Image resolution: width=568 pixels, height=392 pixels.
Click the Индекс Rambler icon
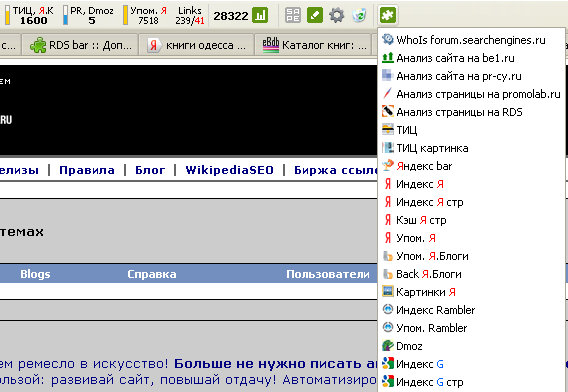coord(388,309)
